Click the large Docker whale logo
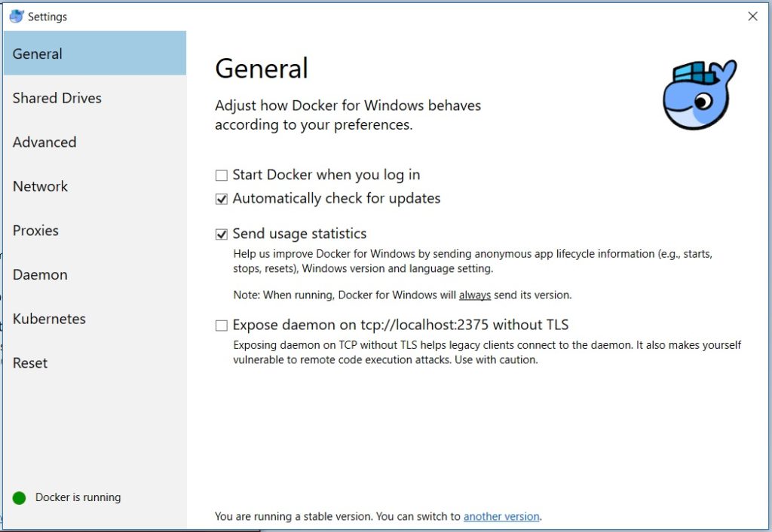Screen dimensions: 772x532 tap(699, 95)
